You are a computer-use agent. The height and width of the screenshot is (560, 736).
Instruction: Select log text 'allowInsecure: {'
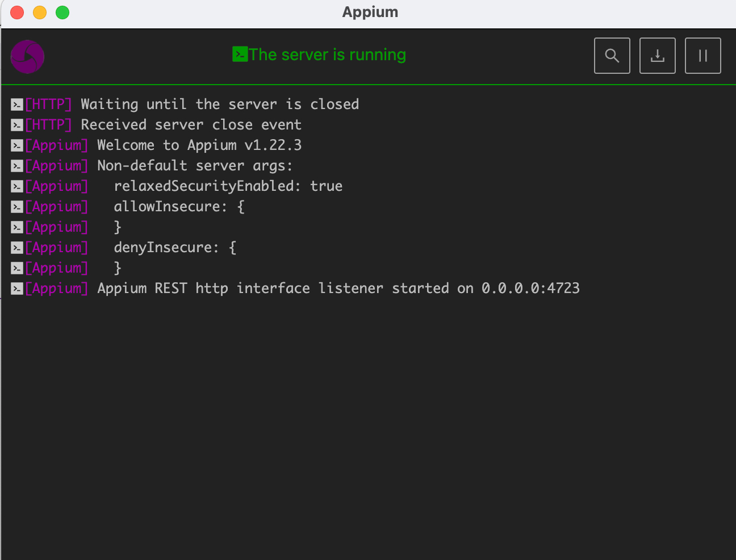pyautogui.click(x=179, y=207)
